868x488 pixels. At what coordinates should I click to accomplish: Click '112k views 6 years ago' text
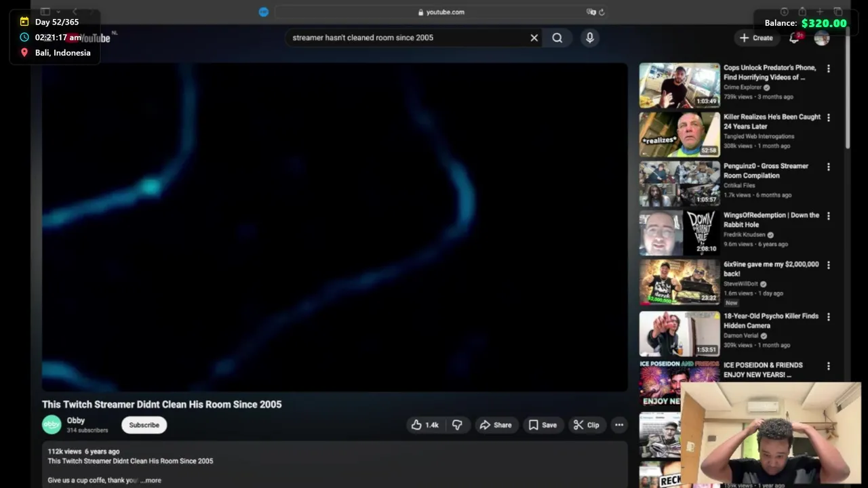click(x=83, y=451)
